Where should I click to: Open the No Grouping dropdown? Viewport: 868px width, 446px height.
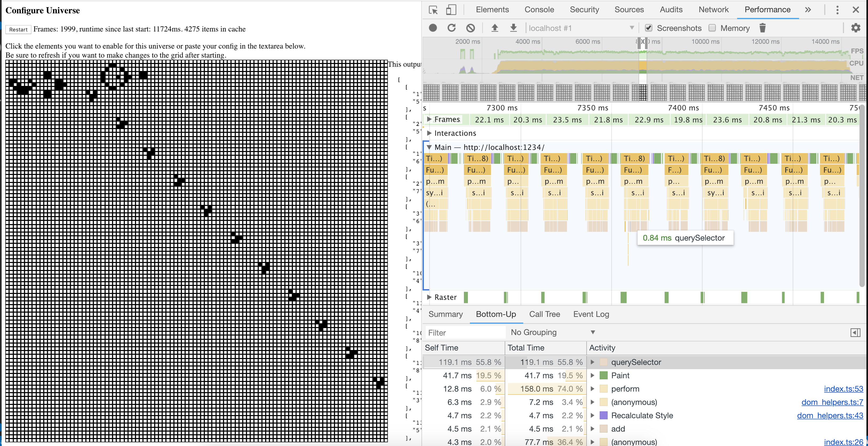(x=553, y=332)
